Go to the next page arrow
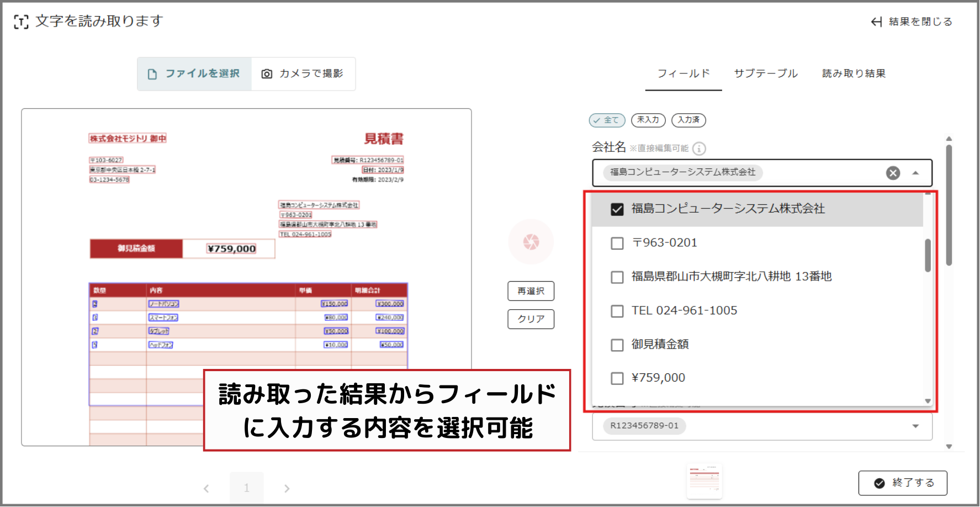Image resolution: width=980 pixels, height=507 pixels. point(287,488)
